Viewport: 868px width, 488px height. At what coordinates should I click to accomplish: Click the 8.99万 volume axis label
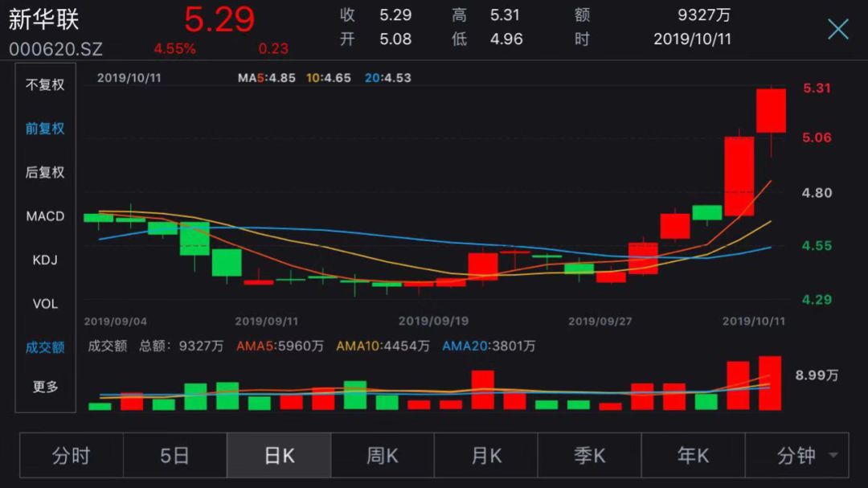(817, 375)
